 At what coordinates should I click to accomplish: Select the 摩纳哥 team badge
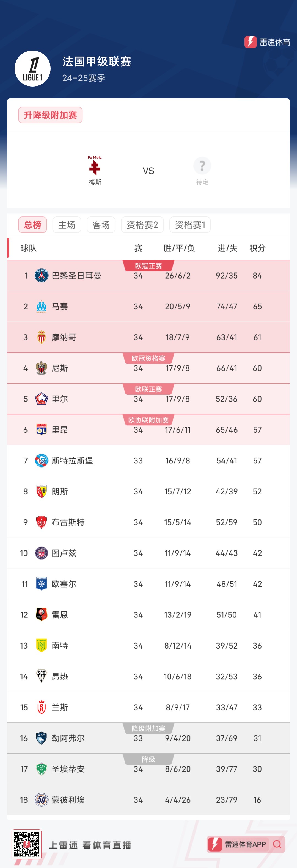pos(41,337)
